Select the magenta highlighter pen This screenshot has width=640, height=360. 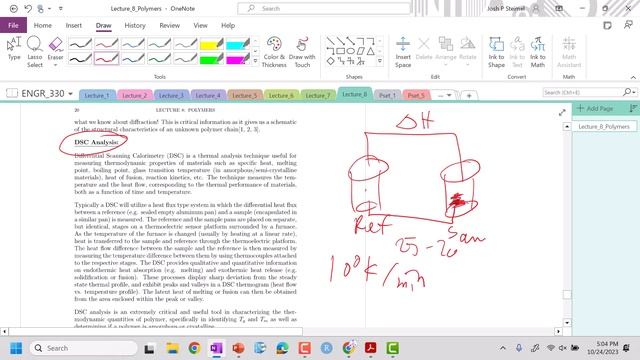pyautogui.click(x=238, y=59)
